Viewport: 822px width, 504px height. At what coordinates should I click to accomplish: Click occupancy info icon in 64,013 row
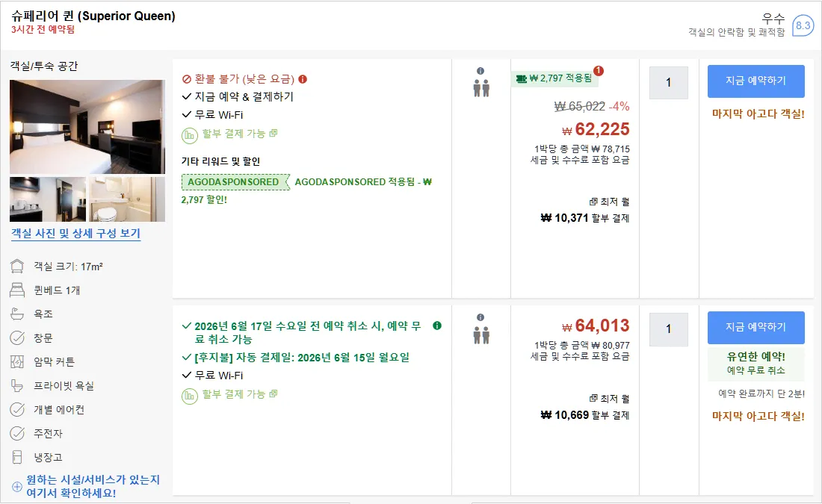pyautogui.click(x=480, y=317)
